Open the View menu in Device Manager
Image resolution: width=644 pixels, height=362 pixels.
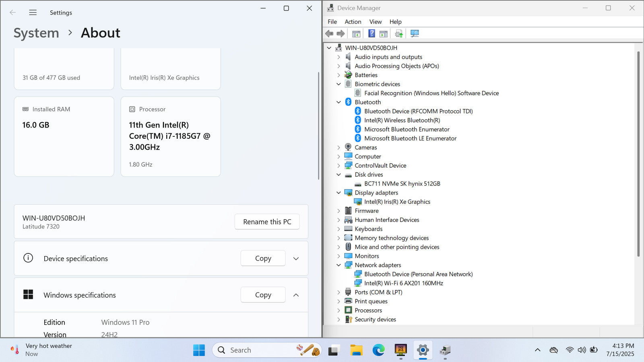point(376,22)
